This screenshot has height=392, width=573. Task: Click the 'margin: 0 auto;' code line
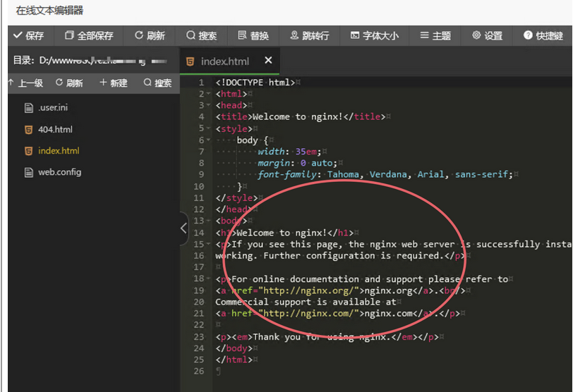click(x=298, y=163)
